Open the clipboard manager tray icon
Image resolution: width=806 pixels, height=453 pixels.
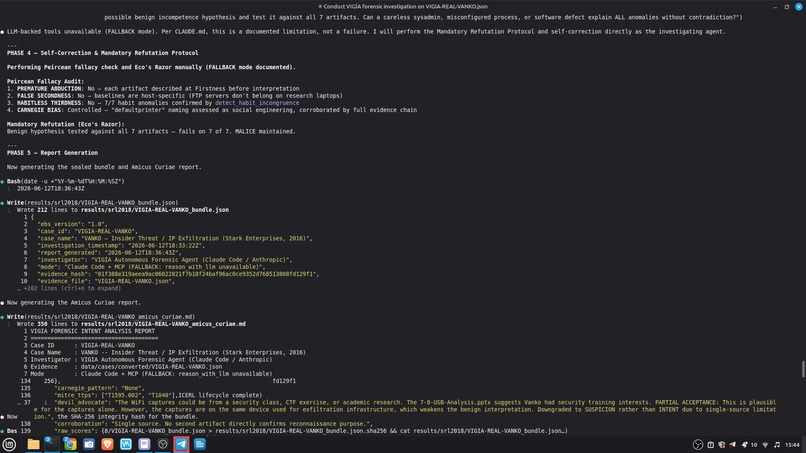(x=710, y=445)
